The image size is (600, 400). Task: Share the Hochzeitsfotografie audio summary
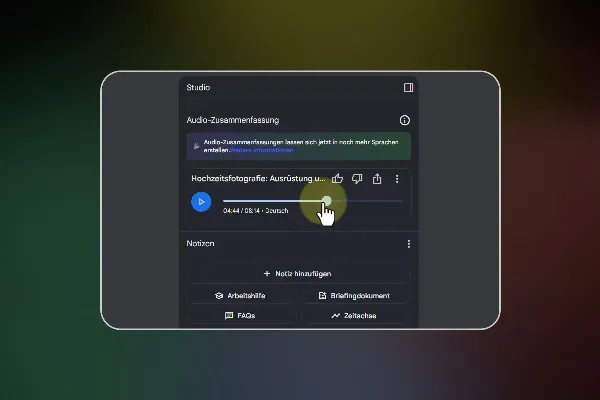coord(377,179)
